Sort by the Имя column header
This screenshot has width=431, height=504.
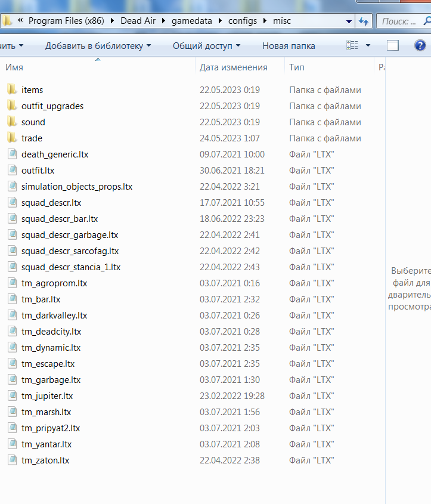tap(98, 67)
